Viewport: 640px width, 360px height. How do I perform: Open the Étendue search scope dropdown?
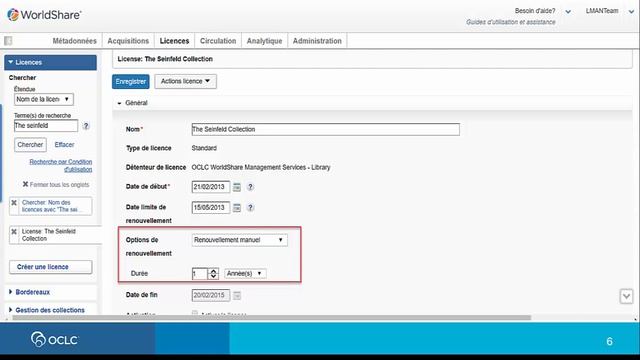pos(44,99)
